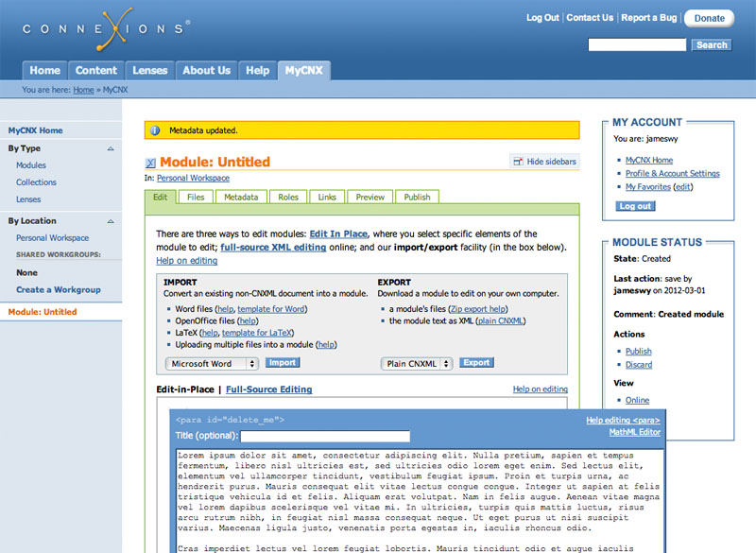
Task: Focus the Title (optional) input field
Action: click(325, 436)
